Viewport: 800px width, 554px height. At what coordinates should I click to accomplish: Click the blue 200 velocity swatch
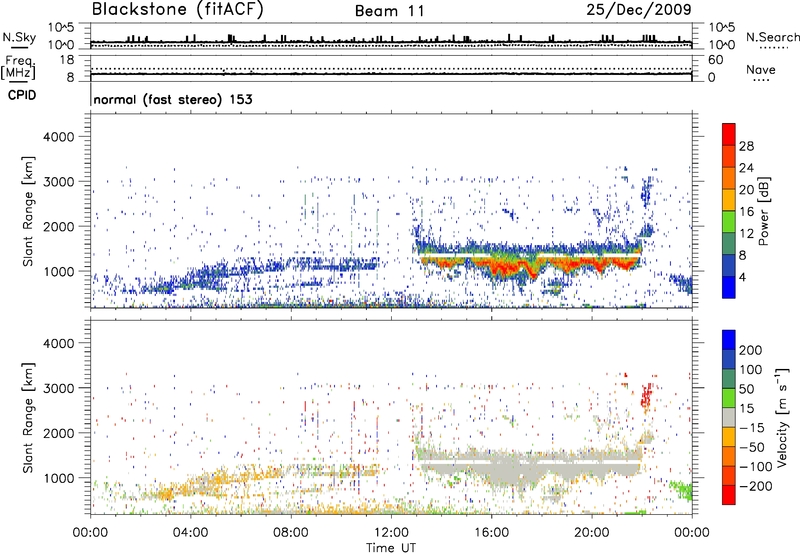[729, 340]
